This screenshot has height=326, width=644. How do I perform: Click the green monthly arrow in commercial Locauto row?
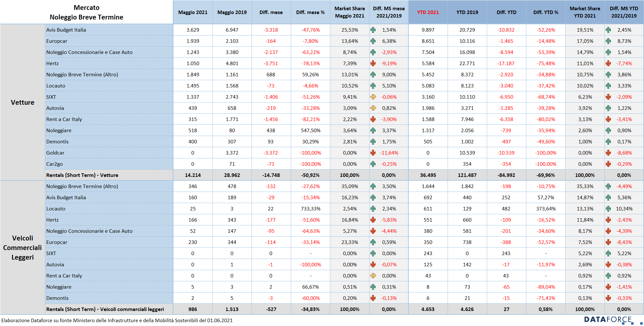coord(373,209)
